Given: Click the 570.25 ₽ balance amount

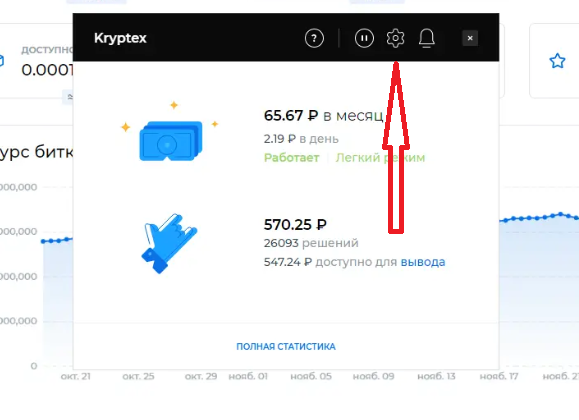Looking at the screenshot, I should [295, 224].
